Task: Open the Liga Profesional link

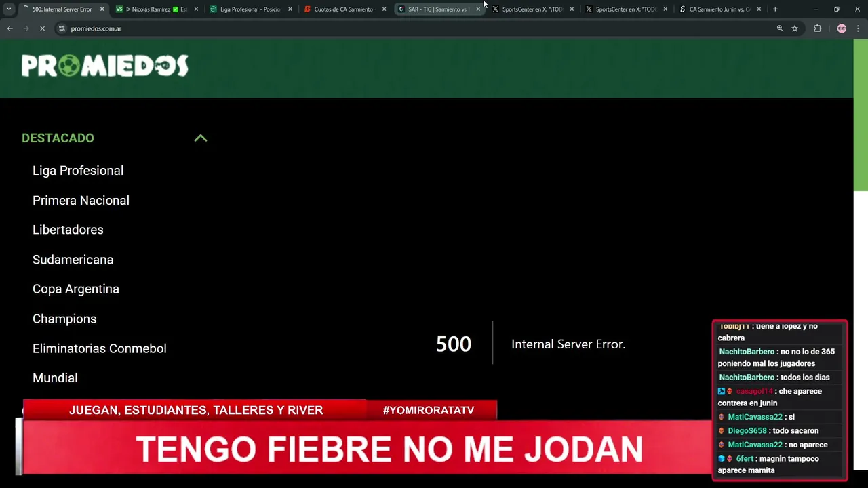Action: [78, 171]
